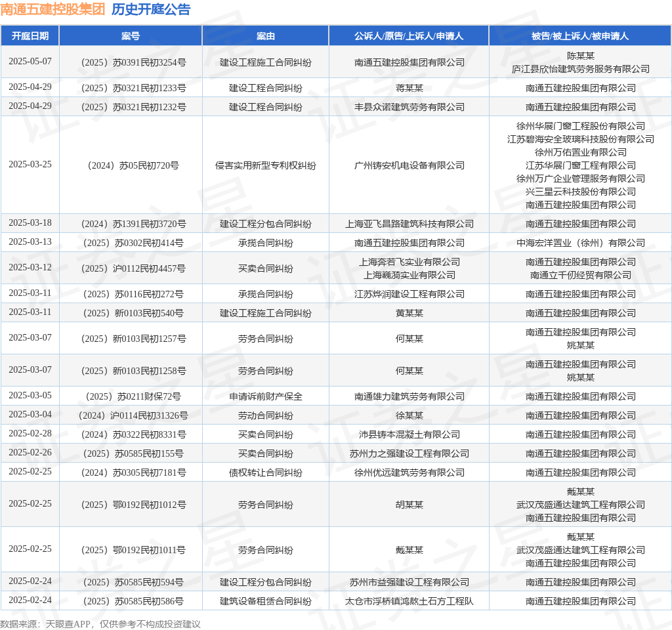Select case number (2024)沪0114民初31326号

133,415
